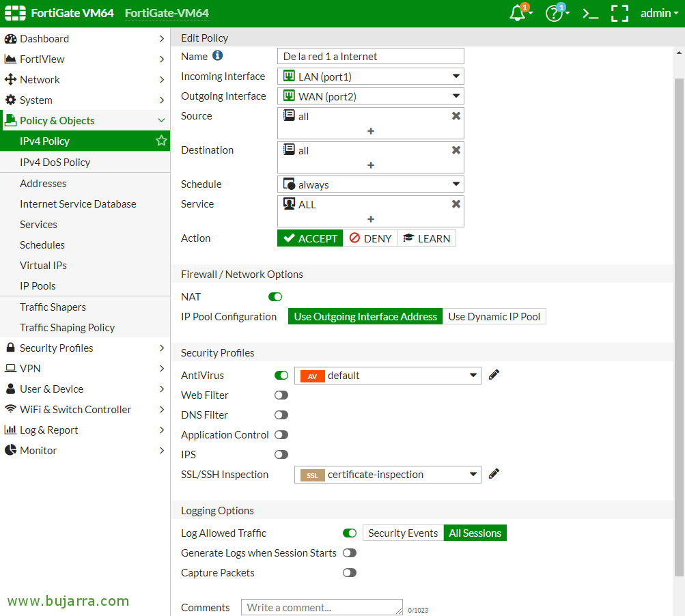The image size is (685, 616).
Task: Click the notifications bell icon
Action: (x=518, y=13)
